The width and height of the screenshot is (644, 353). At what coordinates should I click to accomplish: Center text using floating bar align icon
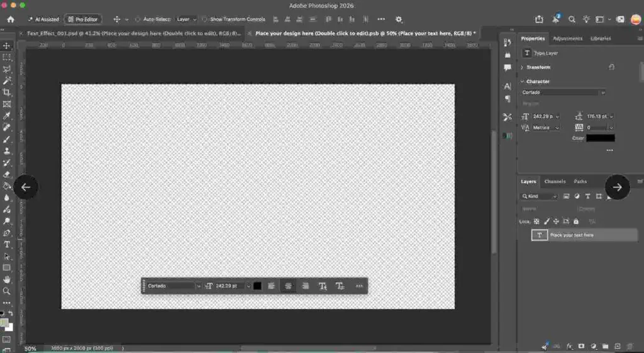tap(288, 286)
